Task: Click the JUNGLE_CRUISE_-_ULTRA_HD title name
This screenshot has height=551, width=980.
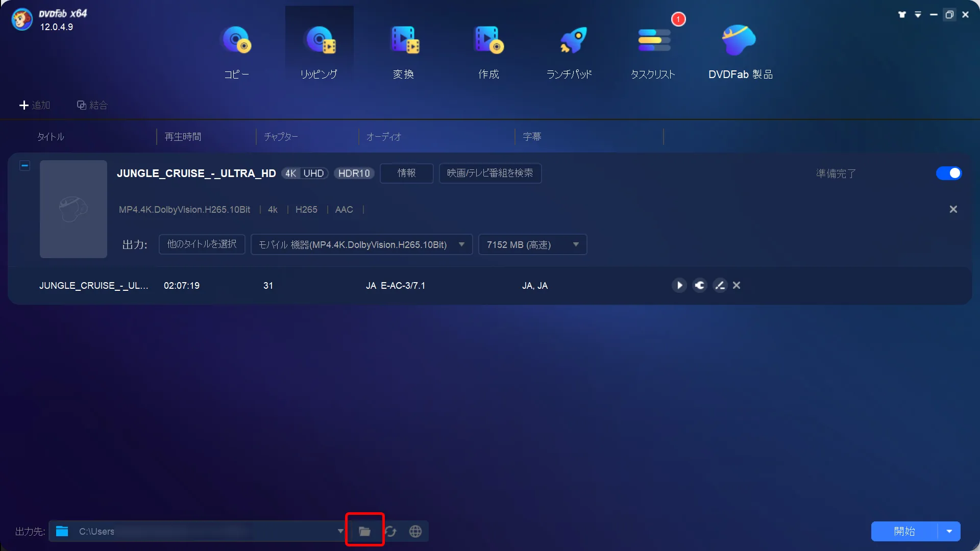Action: tap(197, 173)
